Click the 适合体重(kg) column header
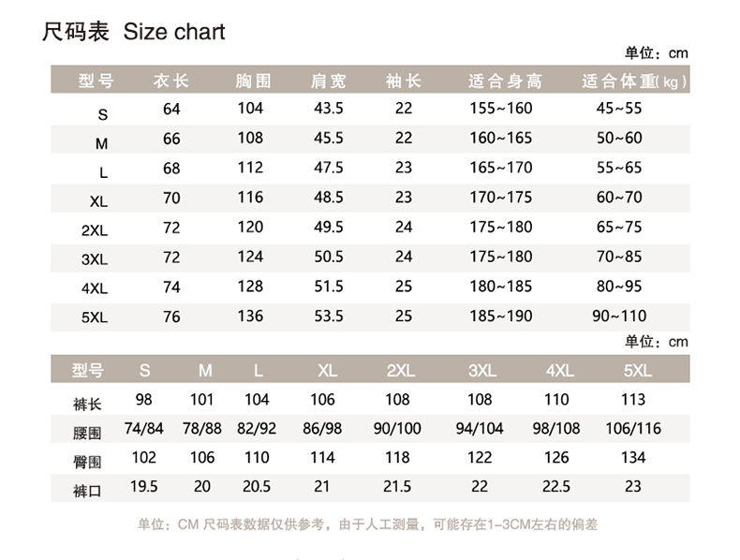This screenshot has height=560, width=740. 634,81
